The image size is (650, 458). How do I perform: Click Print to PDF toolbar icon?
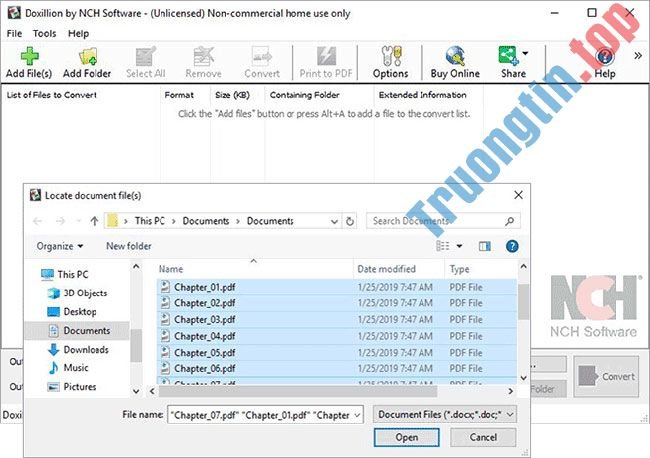(x=326, y=62)
